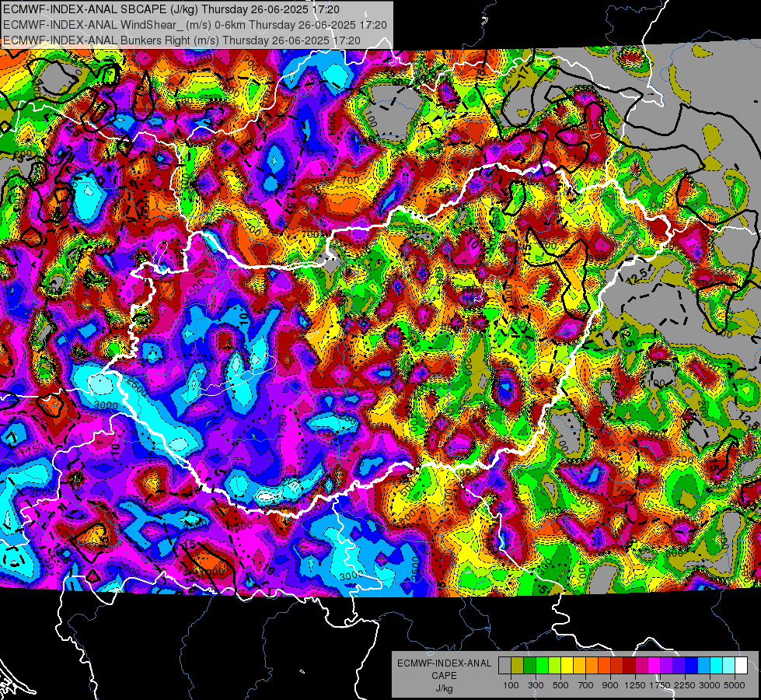761x700 pixels.
Task: Click the 500 label under the legend
Action: (560, 685)
